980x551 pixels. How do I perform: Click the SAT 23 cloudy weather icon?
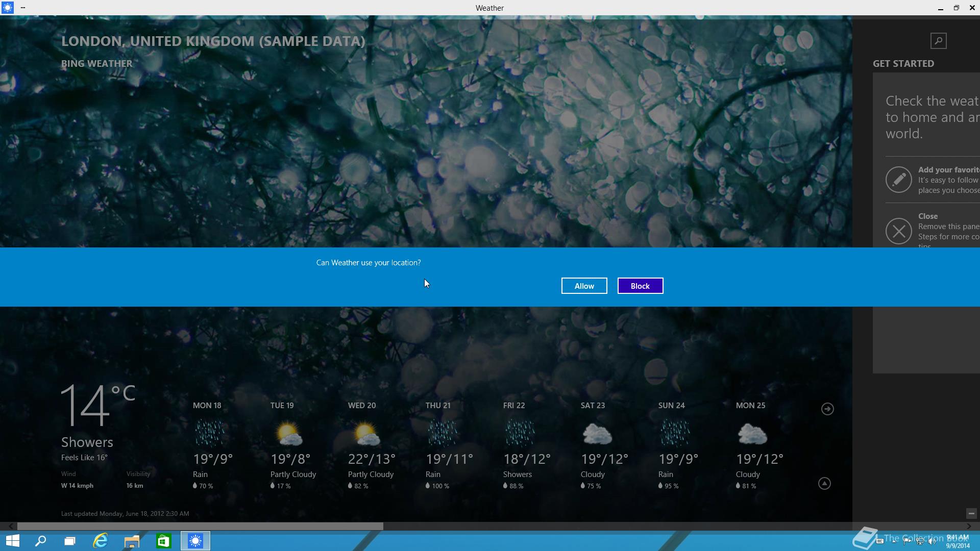(x=597, y=434)
